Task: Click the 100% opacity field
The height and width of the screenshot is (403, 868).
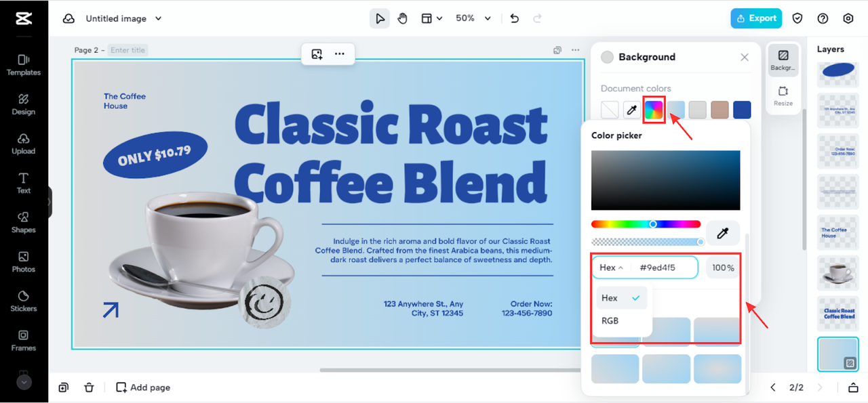Action: (723, 268)
